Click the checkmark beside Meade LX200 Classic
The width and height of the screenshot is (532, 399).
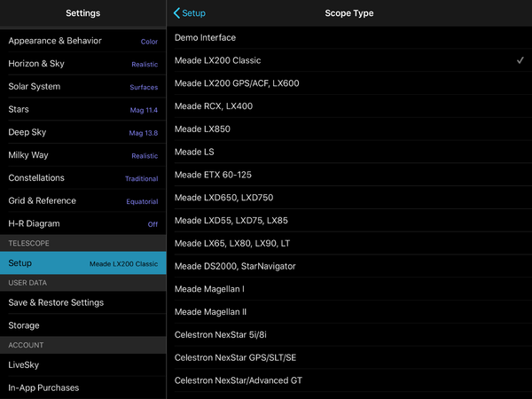click(520, 60)
